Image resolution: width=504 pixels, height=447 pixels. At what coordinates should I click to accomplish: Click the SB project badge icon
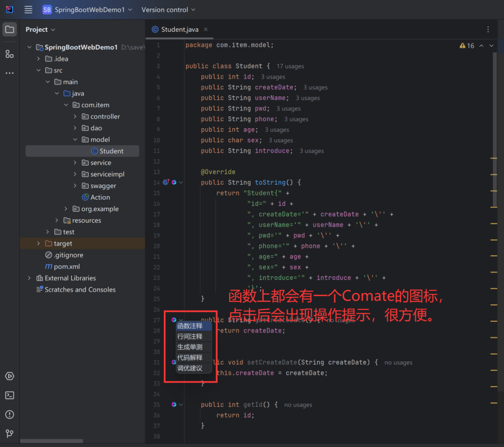[47, 10]
